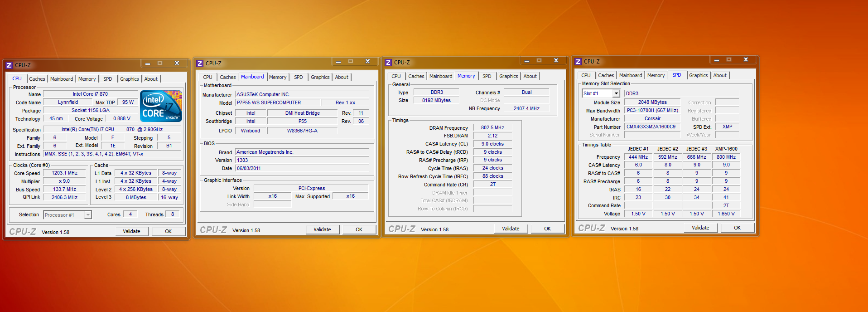This screenshot has height=312, width=868.
Task: Click the BIOS brand American Megatrends Inc. field
Action: [x=302, y=152]
